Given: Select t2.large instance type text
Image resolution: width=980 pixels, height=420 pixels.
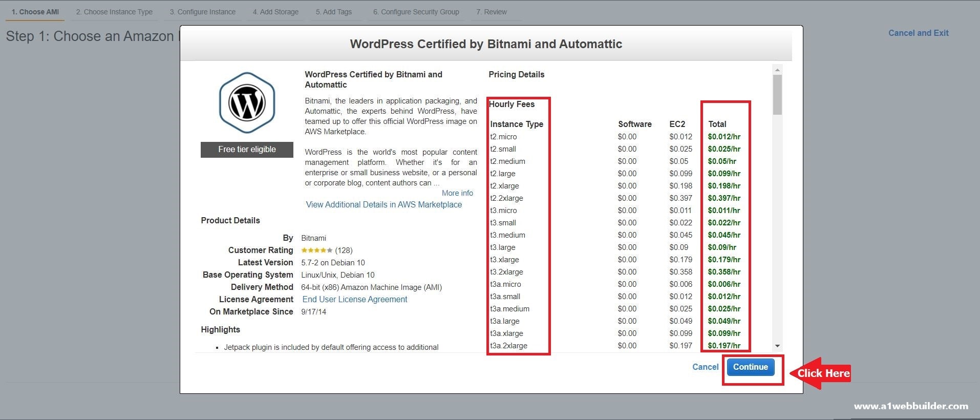Looking at the screenshot, I should (x=502, y=174).
